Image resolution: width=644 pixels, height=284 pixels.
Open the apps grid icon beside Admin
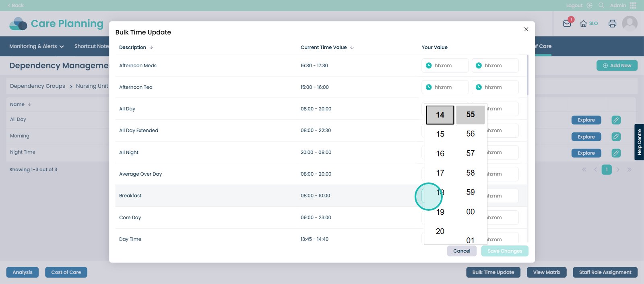[633, 5]
